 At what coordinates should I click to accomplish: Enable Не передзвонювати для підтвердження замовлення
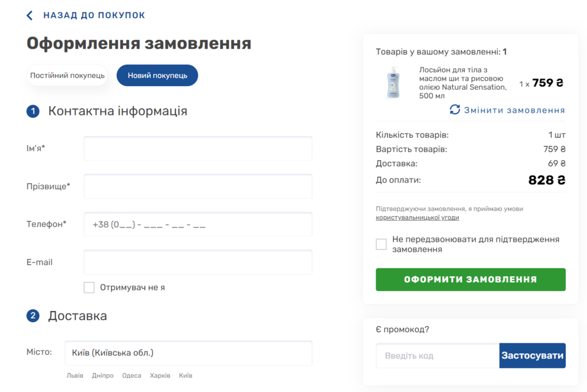380,244
